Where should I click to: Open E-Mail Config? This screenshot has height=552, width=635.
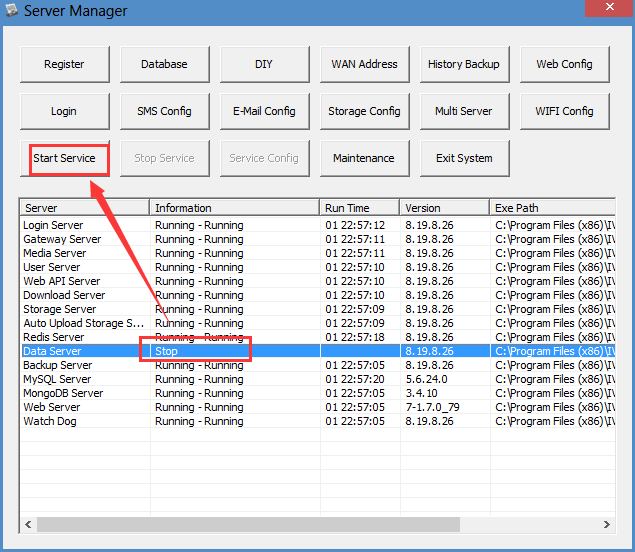(x=265, y=111)
